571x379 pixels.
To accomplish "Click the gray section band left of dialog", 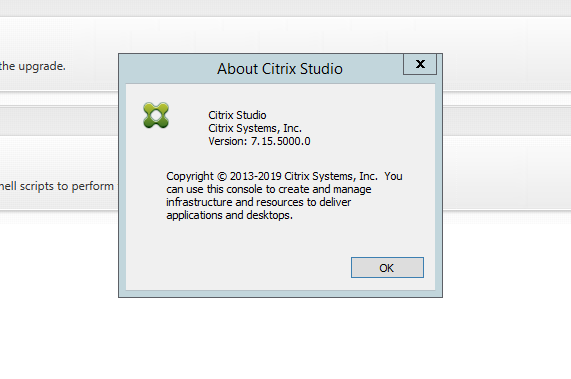I will click(x=59, y=121).
